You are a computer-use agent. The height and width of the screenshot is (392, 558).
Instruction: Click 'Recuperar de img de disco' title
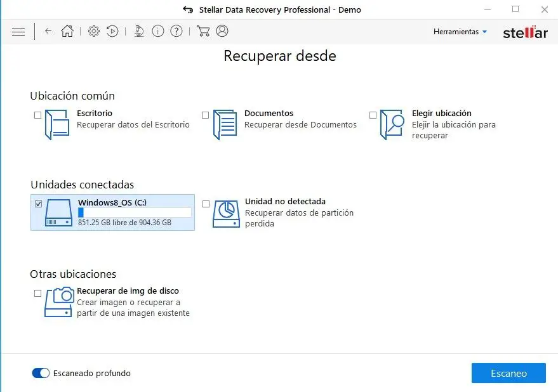click(x=128, y=291)
